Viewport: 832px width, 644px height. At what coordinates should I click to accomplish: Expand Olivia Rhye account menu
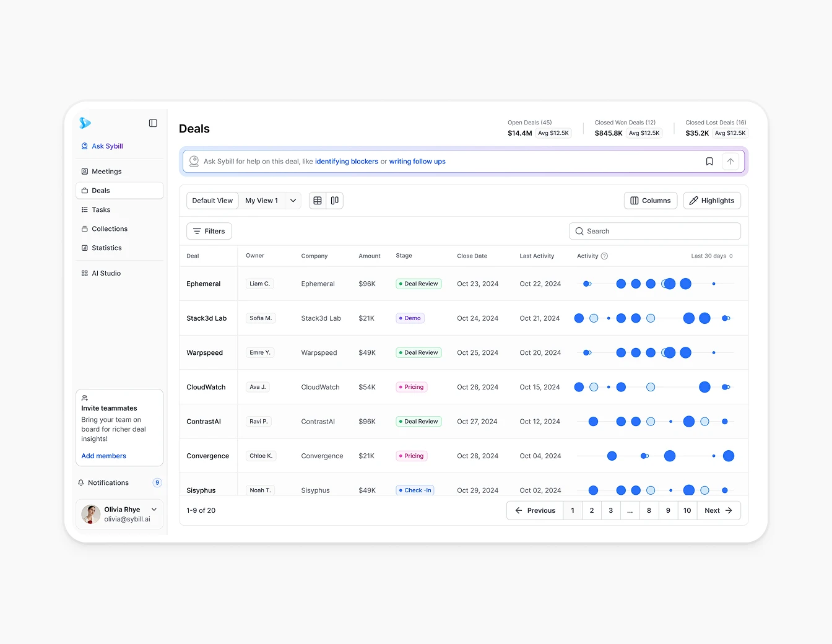click(154, 510)
